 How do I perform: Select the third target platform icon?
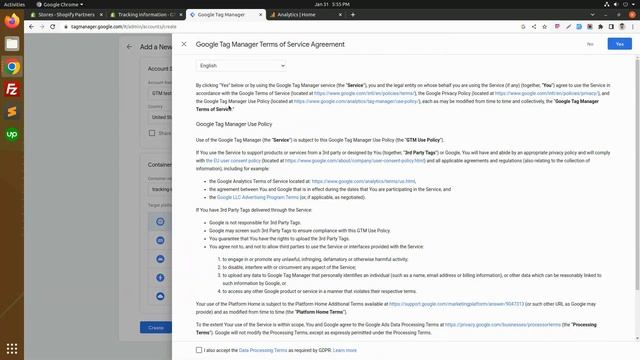(160, 259)
